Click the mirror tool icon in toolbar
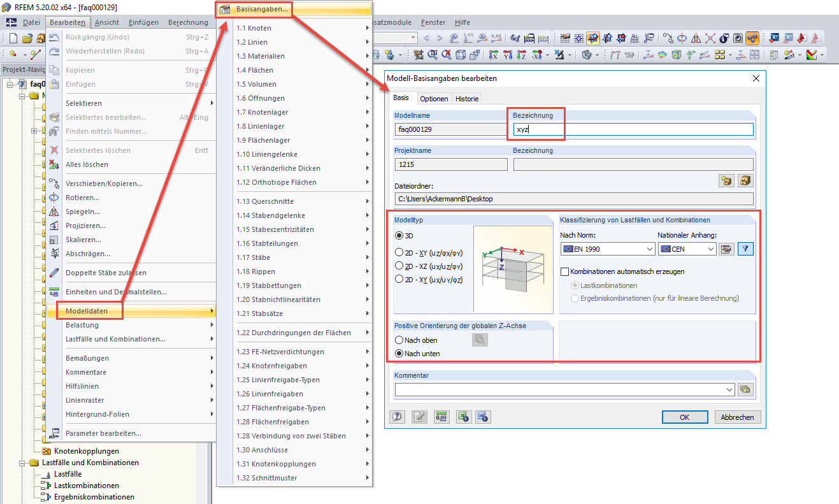Image resolution: width=839 pixels, height=504 pixels. (x=696, y=38)
